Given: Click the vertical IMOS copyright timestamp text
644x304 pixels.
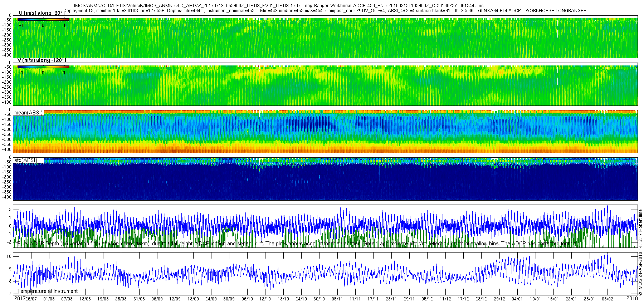Looking at the screenshot, I should pyautogui.click(x=640, y=252).
